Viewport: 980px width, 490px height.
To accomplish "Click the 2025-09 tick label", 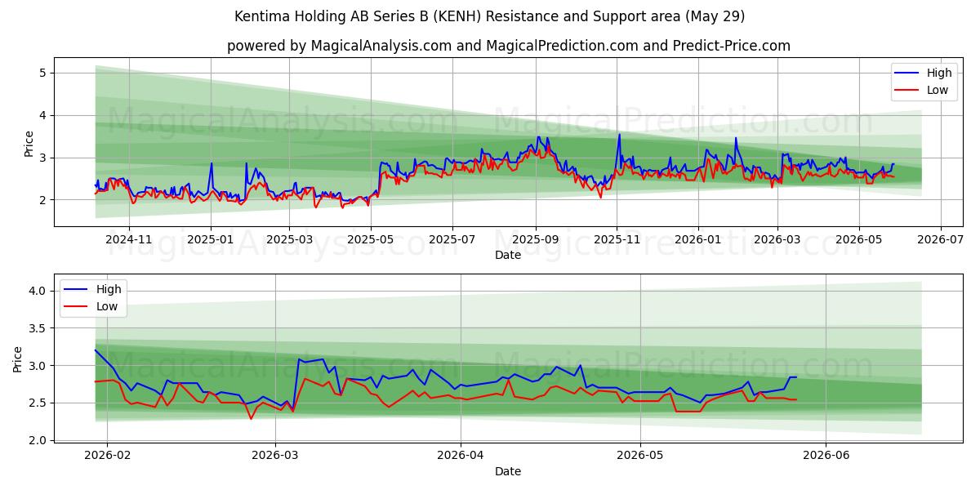I will pos(536,241).
